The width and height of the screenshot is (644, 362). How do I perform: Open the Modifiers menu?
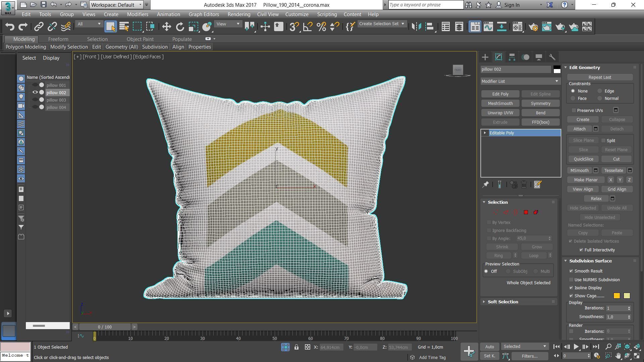pyautogui.click(x=138, y=14)
